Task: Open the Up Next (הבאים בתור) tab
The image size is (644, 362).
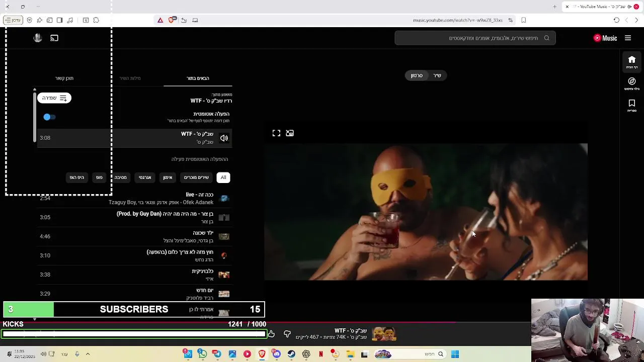Action: coord(198,78)
